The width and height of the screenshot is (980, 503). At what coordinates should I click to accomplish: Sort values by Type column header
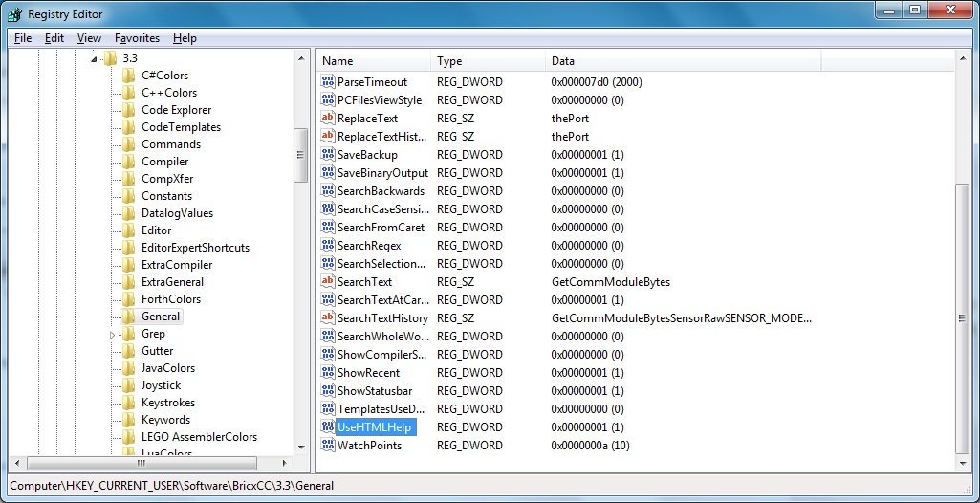pos(488,61)
